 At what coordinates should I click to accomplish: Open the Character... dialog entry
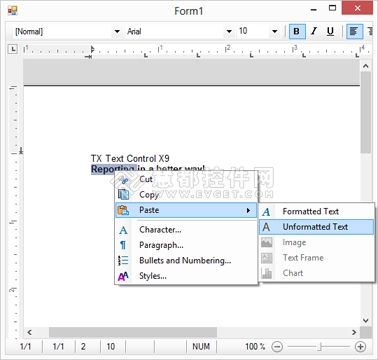[x=186, y=230]
